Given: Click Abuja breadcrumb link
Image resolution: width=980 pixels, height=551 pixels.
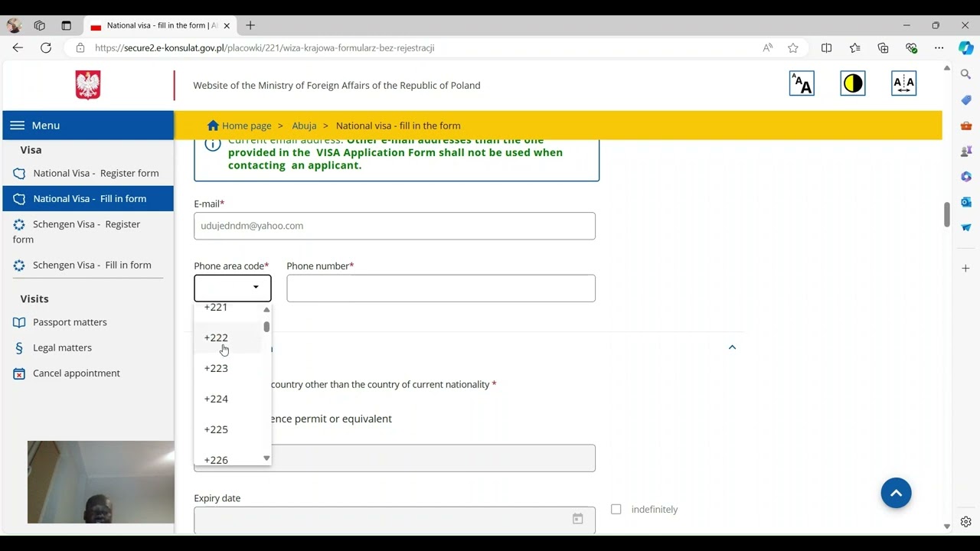Looking at the screenshot, I should (304, 126).
